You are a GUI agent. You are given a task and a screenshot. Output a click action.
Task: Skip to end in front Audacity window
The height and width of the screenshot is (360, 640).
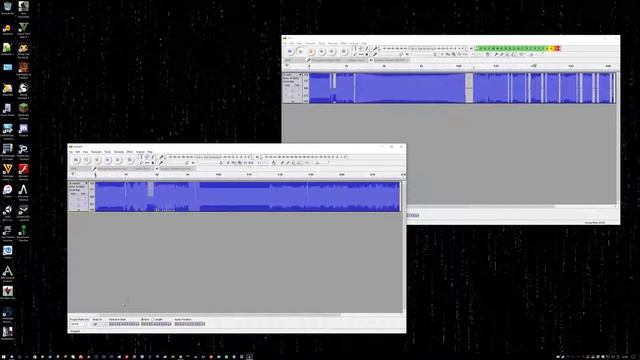tap(118, 160)
